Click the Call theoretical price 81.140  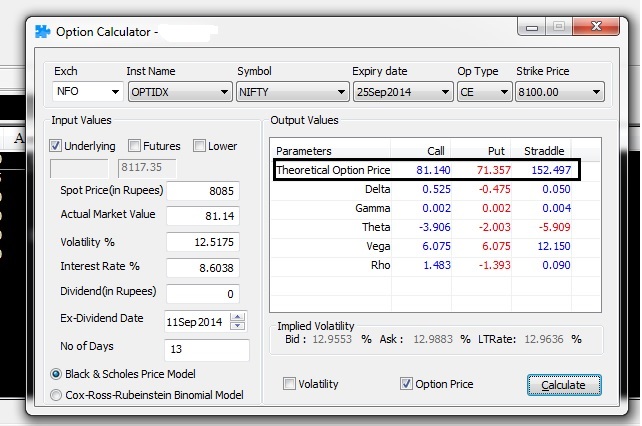click(433, 170)
